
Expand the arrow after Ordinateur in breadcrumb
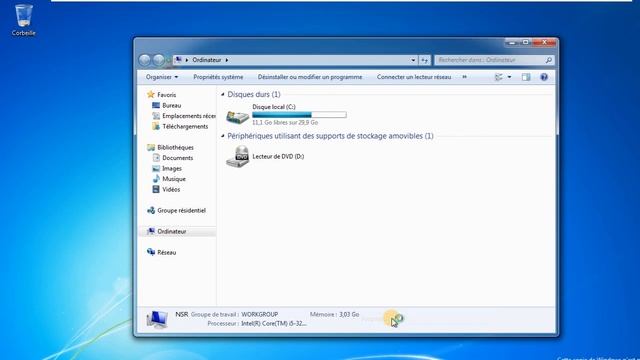[x=227, y=60]
